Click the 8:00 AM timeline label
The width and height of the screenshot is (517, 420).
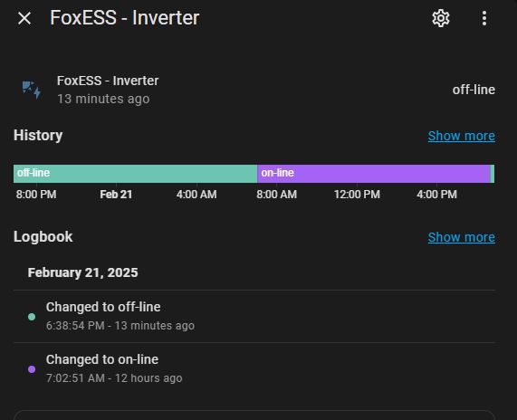pos(277,195)
